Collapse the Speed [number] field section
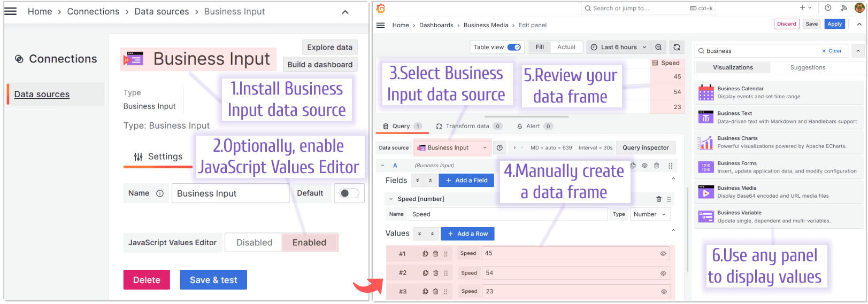 pos(391,199)
